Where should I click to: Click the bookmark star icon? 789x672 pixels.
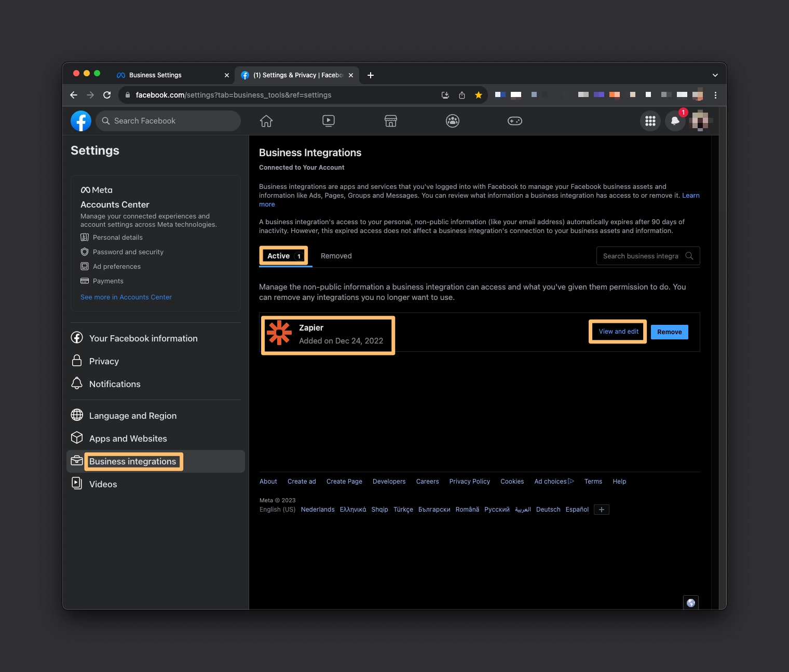pyautogui.click(x=479, y=95)
